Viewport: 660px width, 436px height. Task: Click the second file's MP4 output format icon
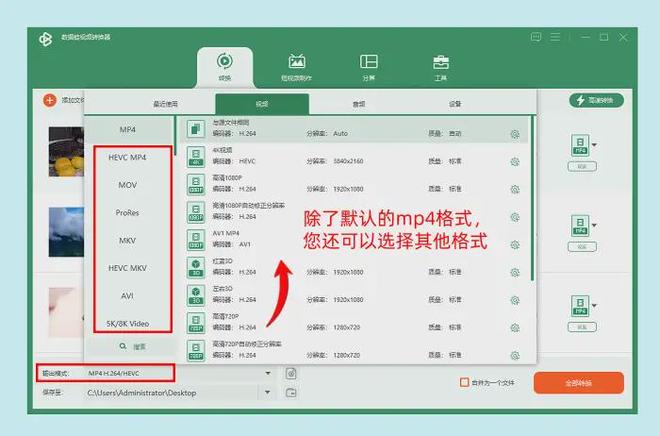(580, 226)
